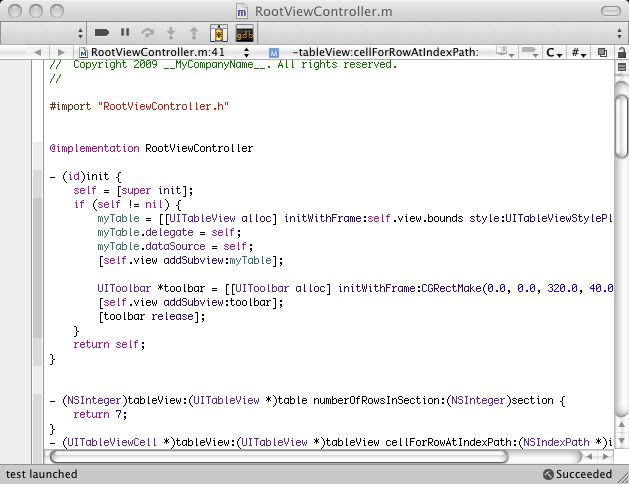Open the debugger window via bug spray icon
Image resolution: width=629 pixels, height=484 pixels.
(219, 33)
